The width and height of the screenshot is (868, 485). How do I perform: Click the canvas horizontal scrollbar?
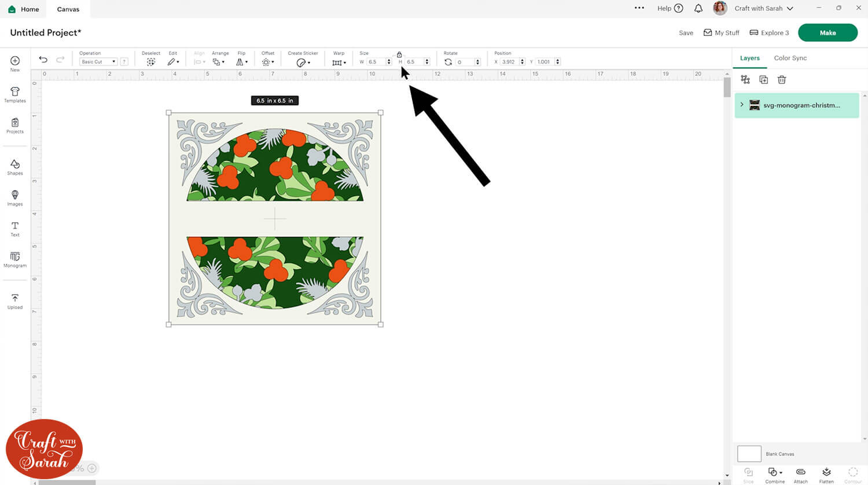coord(67,482)
